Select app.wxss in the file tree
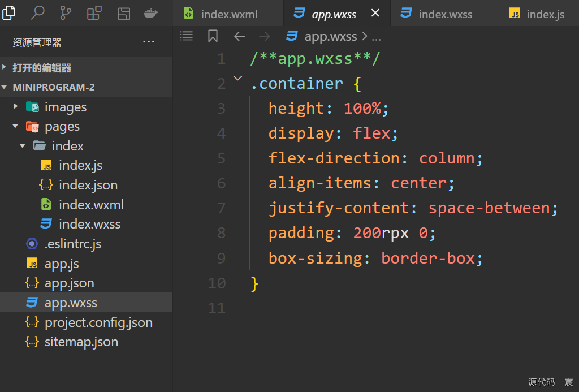 pos(86,303)
